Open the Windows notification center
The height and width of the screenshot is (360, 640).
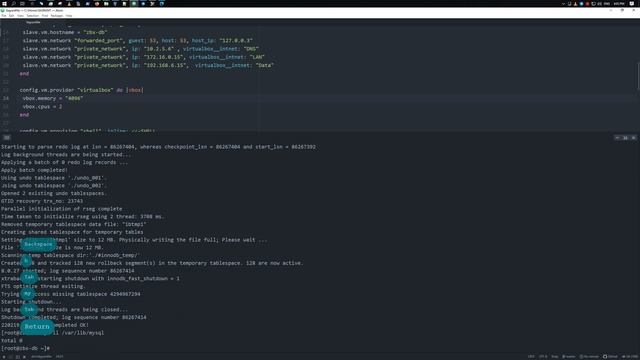tap(632, 3)
